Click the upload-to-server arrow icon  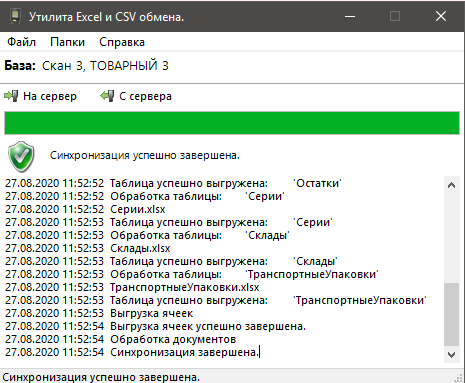point(11,96)
